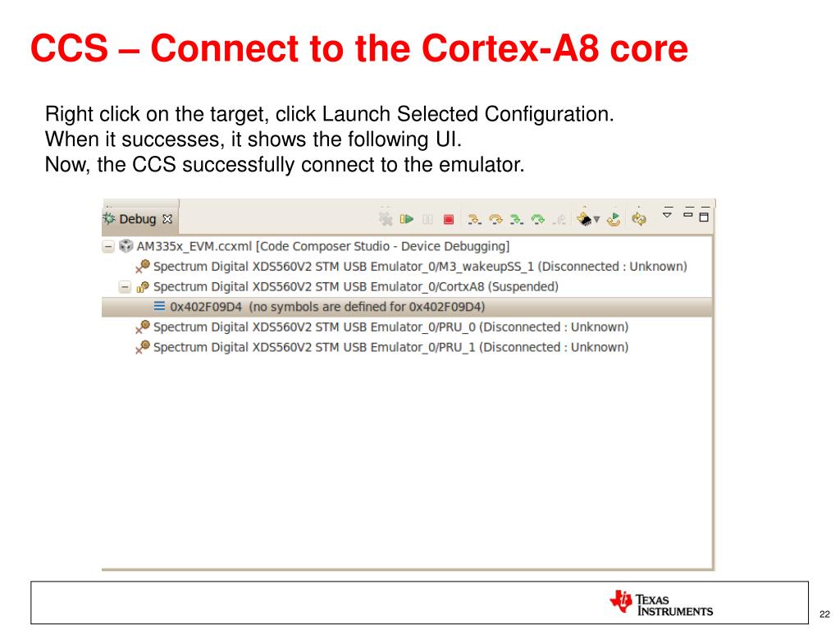This screenshot has height=630, width=840.
Task: Select the AM335x_EVM.ccxml launch entry
Action: [322, 246]
